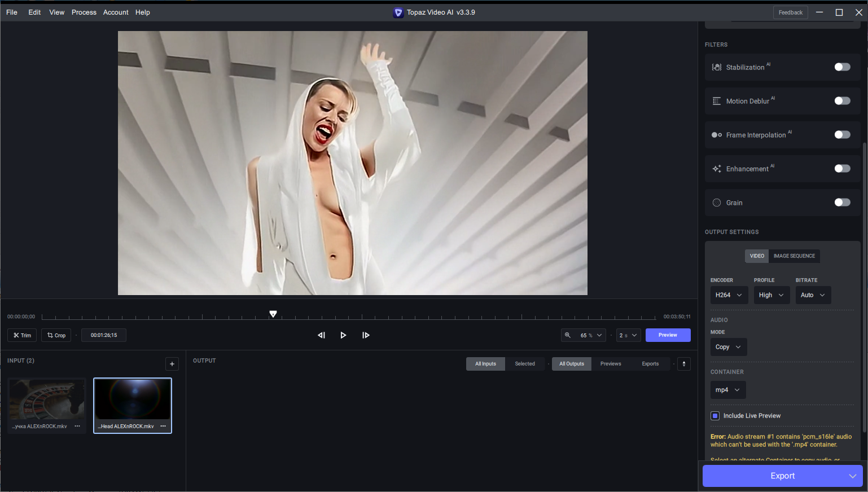The width and height of the screenshot is (868, 492).
Task: Click the Feedback button
Action: click(x=790, y=12)
